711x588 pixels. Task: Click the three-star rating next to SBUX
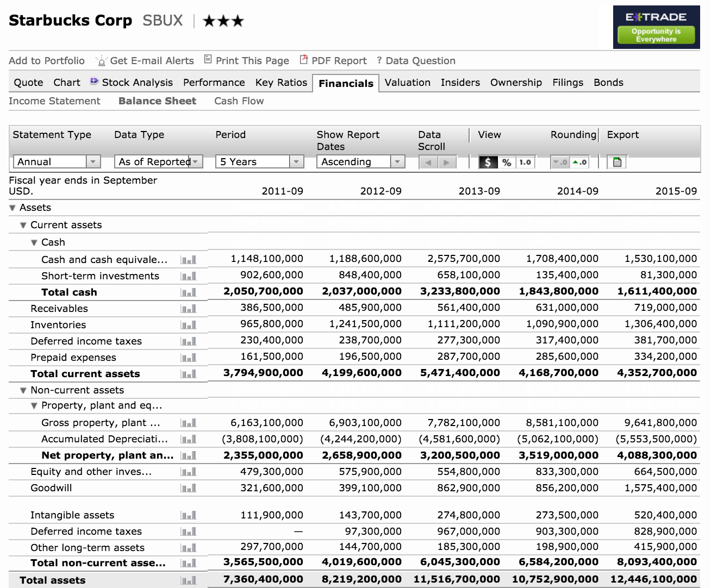point(223,21)
